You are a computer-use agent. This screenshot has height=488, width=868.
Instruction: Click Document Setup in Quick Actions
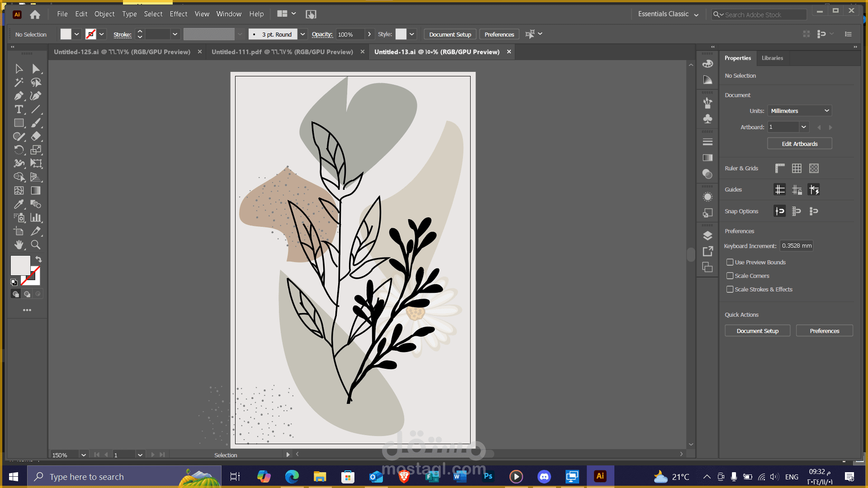tap(757, 331)
